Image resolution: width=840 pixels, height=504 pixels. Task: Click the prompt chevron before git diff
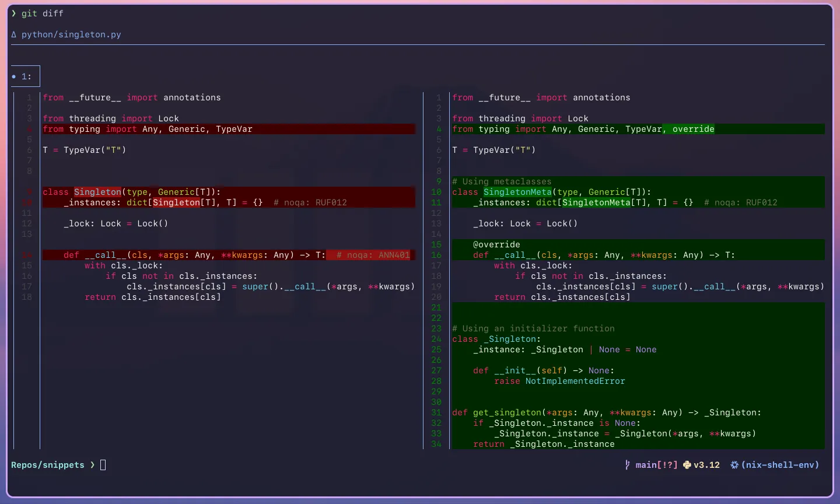click(x=13, y=13)
